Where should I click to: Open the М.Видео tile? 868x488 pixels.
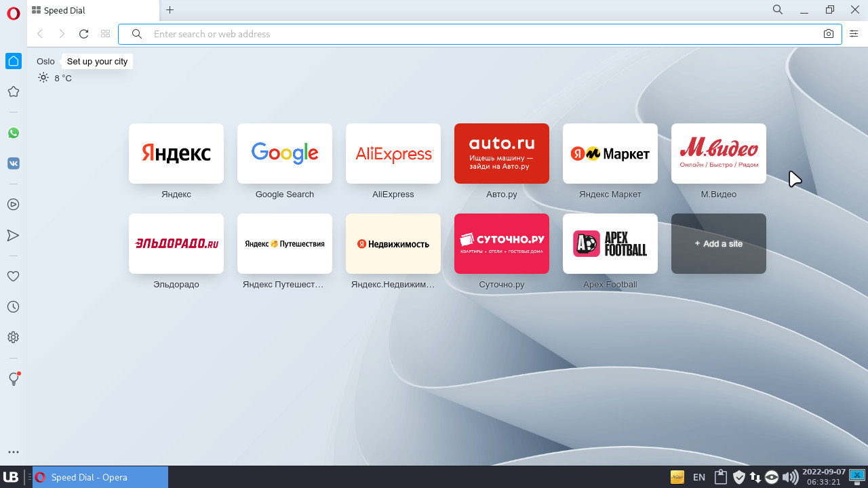tap(719, 153)
